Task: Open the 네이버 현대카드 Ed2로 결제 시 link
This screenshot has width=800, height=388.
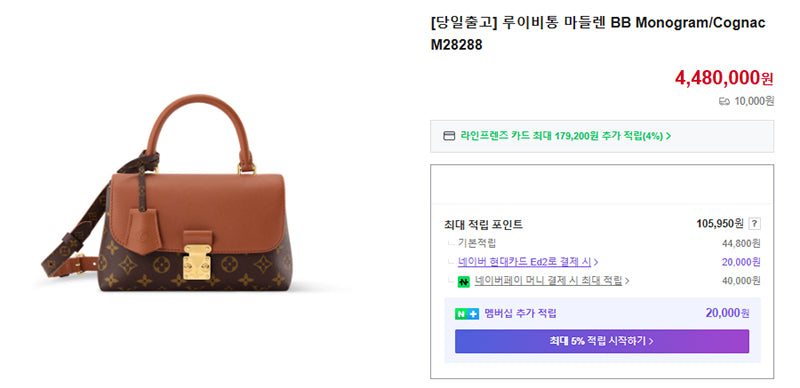Action: pyautogui.click(x=524, y=262)
